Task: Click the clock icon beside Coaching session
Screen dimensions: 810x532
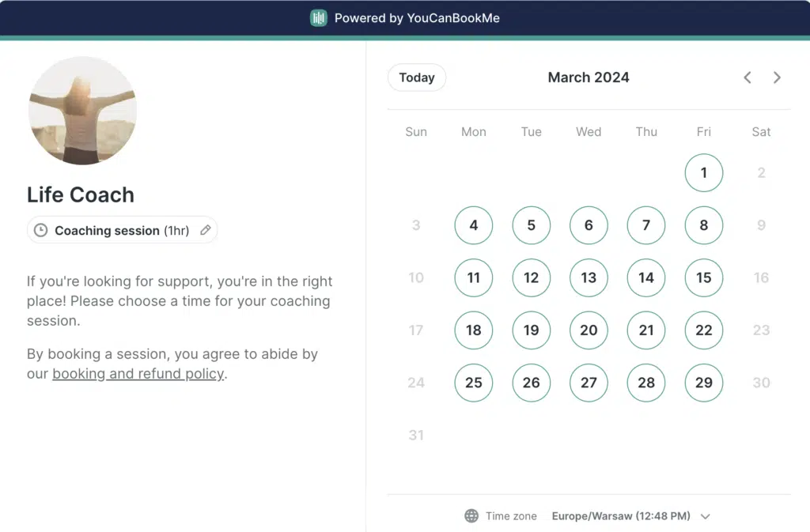Action: (40, 230)
